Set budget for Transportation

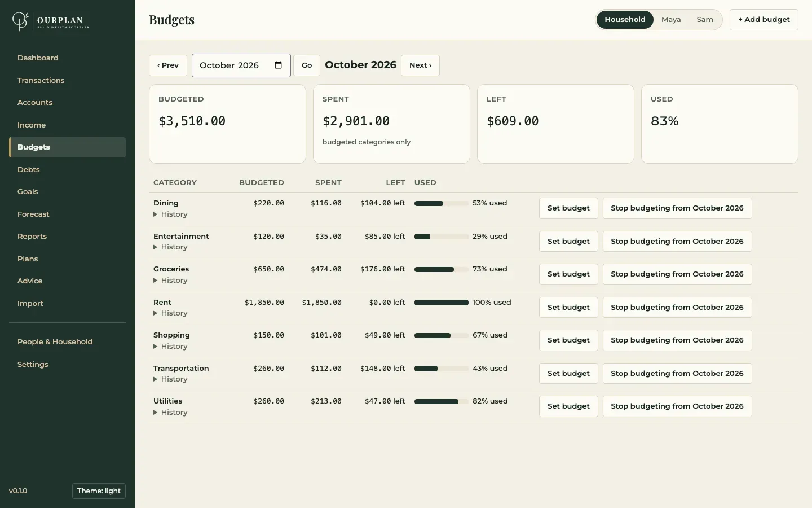pos(568,374)
